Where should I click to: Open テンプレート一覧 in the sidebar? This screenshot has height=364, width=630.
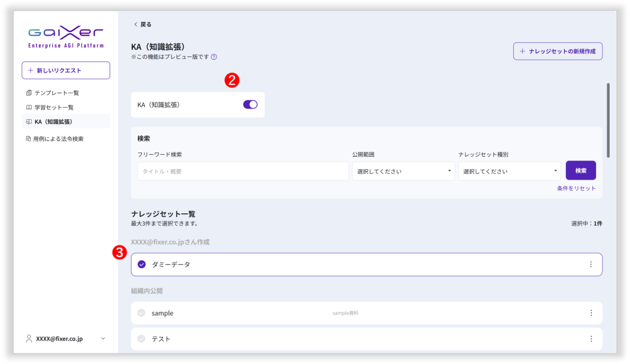click(57, 93)
